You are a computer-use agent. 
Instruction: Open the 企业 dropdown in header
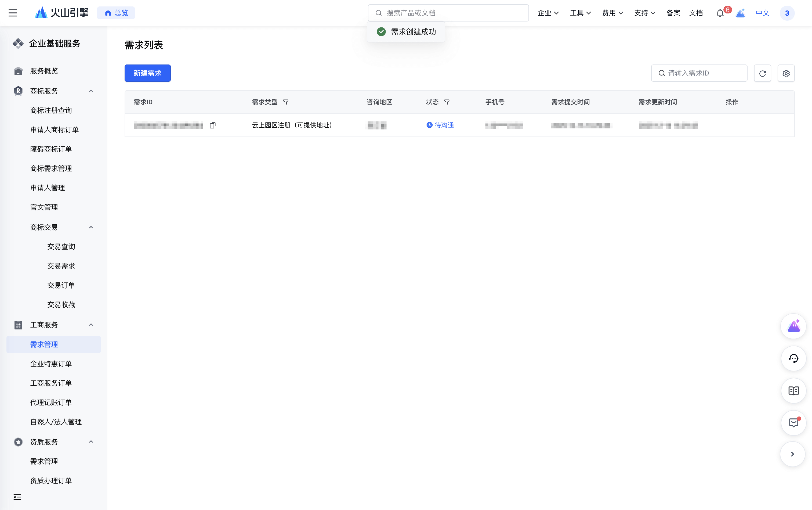pyautogui.click(x=548, y=13)
